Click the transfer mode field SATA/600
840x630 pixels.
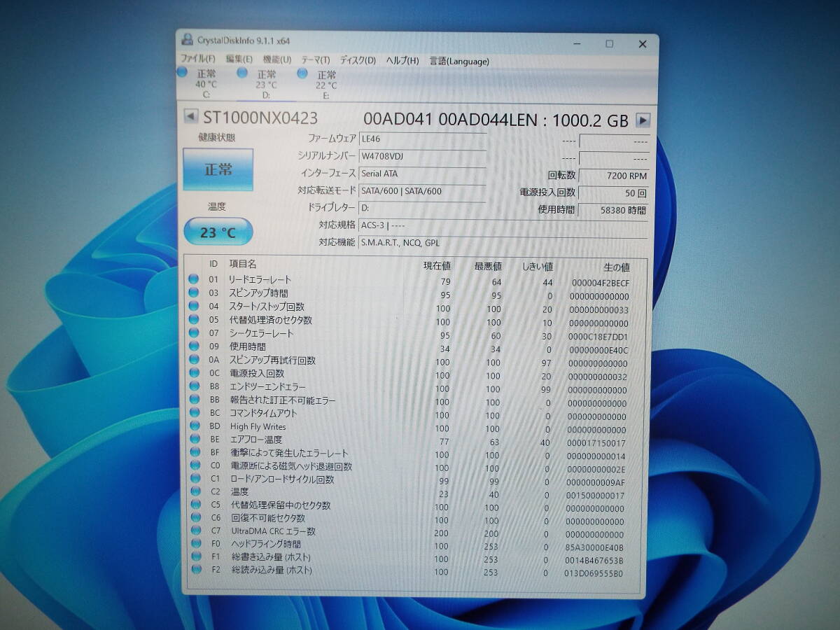click(422, 191)
